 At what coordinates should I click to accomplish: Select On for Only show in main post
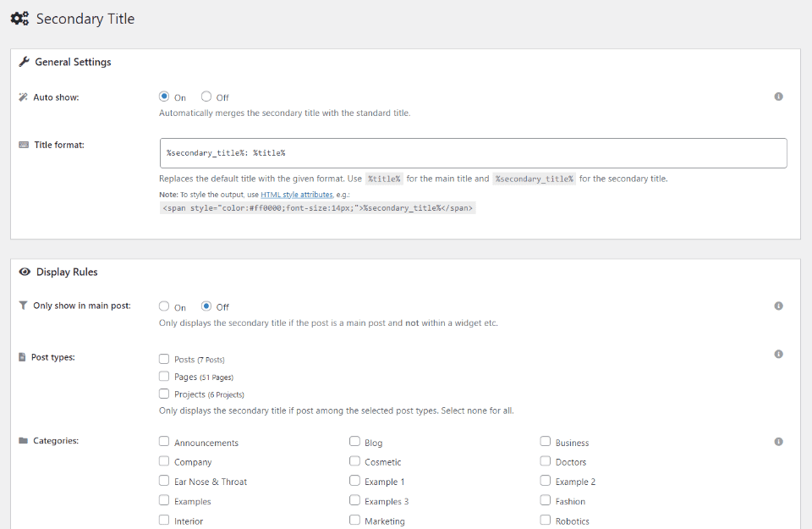coord(164,306)
